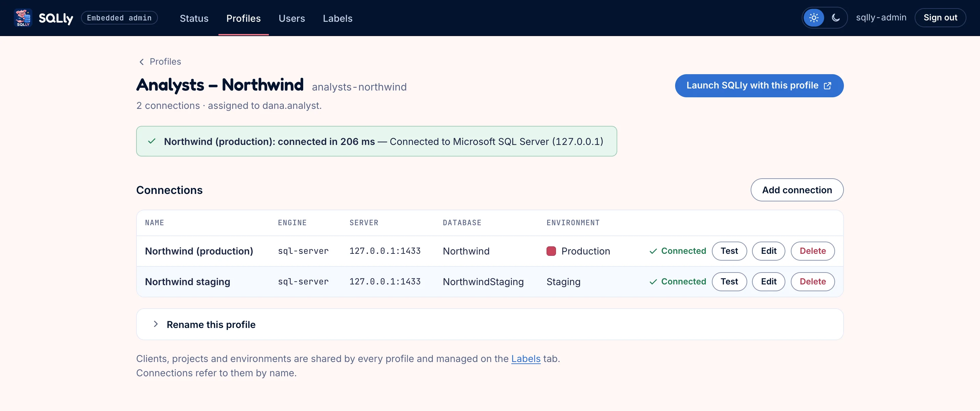Image resolution: width=980 pixels, height=411 pixels.
Task: Follow the Labels link in footer note
Action: point(526,359)
